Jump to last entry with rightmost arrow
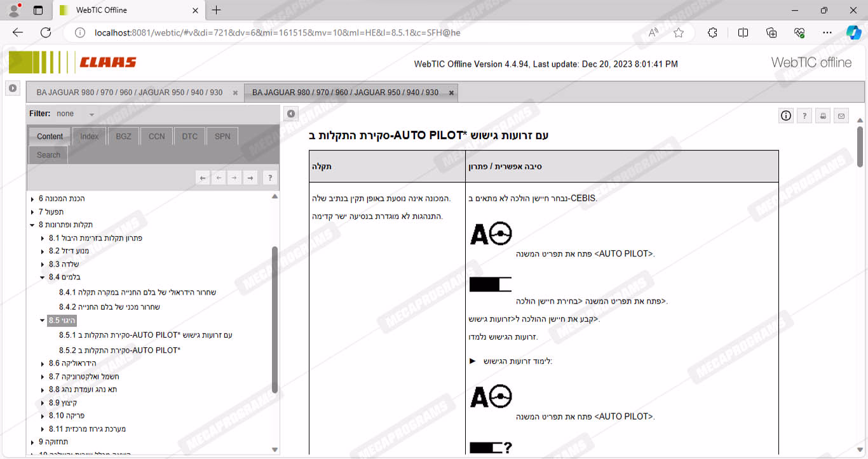Viewport: 868px width, 459px height. tap(250, 178)
